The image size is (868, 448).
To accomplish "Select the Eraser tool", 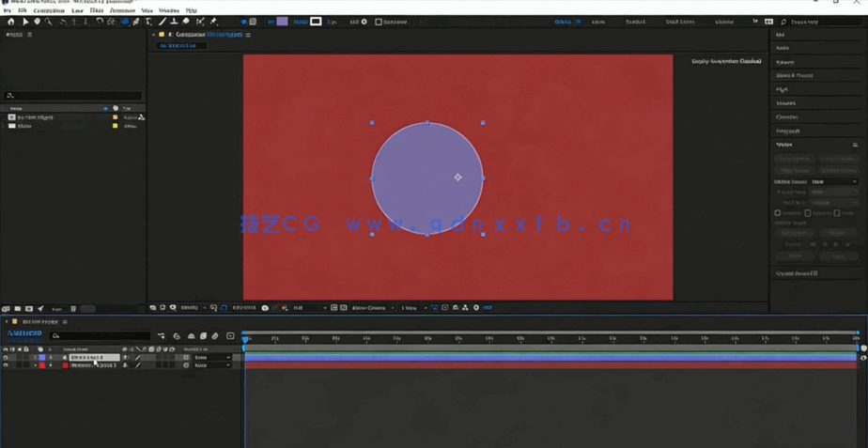I will pos(185,21).
